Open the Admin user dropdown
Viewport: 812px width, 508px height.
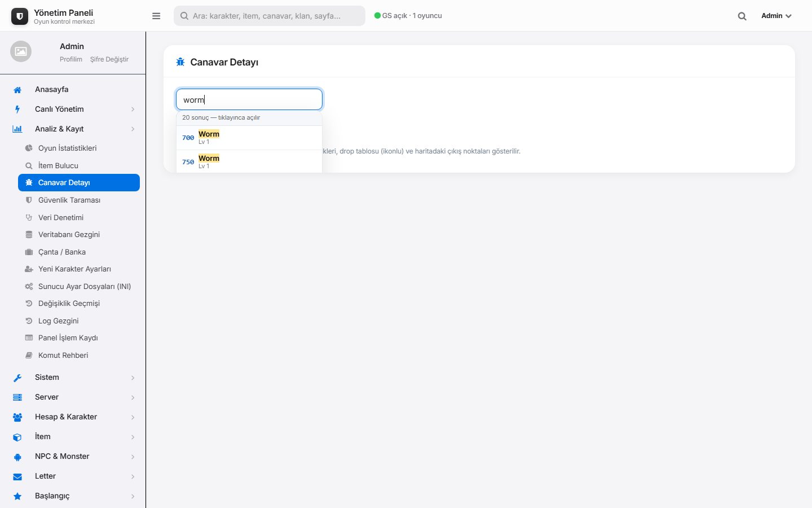click(x=776, y=16)
